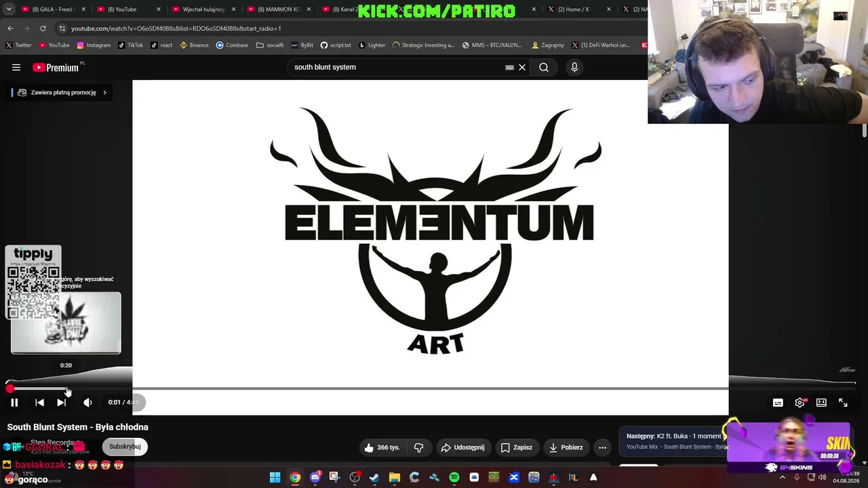Screen dimensions: 868x488
Task: Switch to theater mode
Action: pyautogui.click(x=821, y=403)
